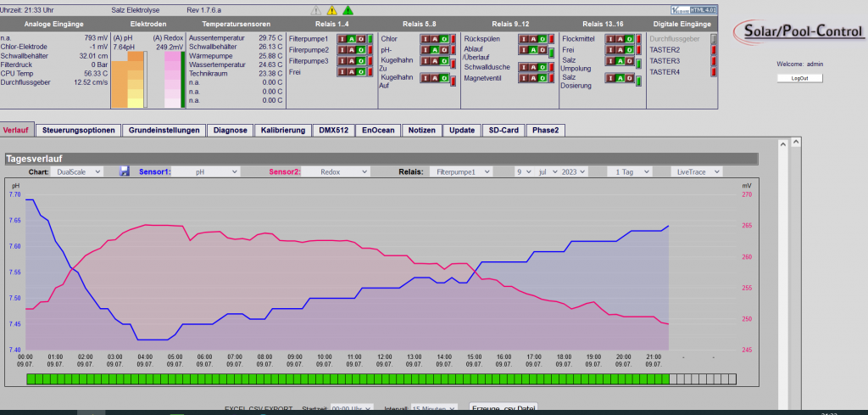Set Filterpumpe3 relay to O (off)
The image size is (868, 415).
coord(361,61)
